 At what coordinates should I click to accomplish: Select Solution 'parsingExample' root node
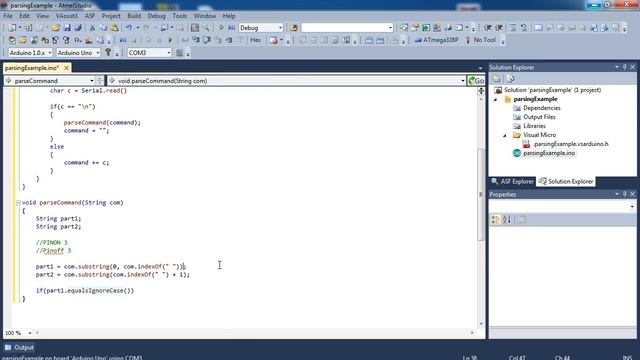(x=548, y=90)
